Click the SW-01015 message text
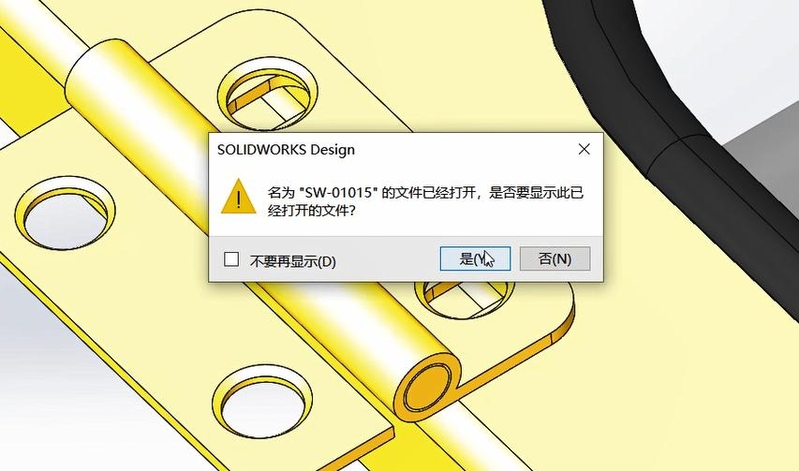The height and width of the screenshot is (471, 799). coord(425,201)
